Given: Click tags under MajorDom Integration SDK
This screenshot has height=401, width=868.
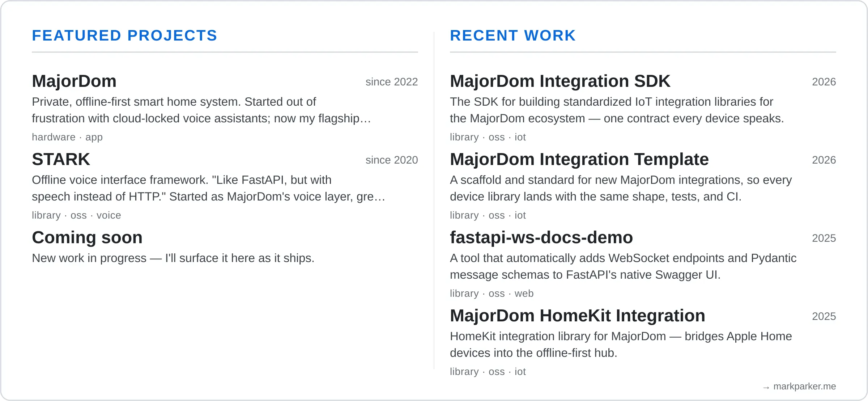Looking at the screenshot, I should 488,137.
